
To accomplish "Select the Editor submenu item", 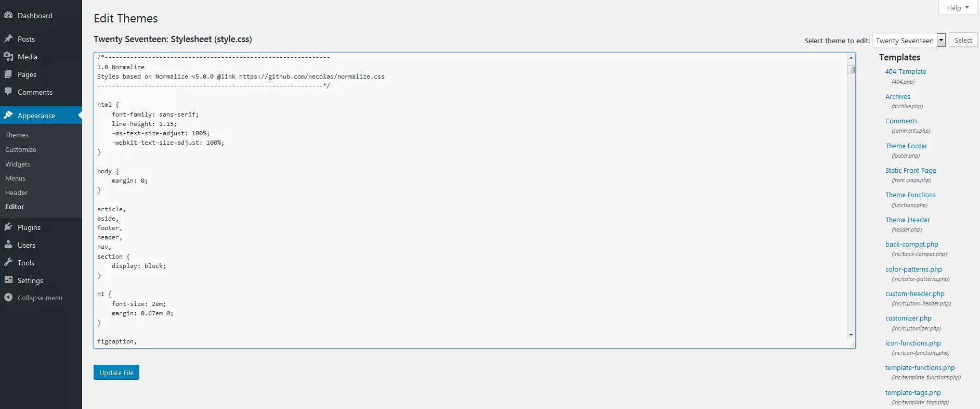I will point(15,207).
